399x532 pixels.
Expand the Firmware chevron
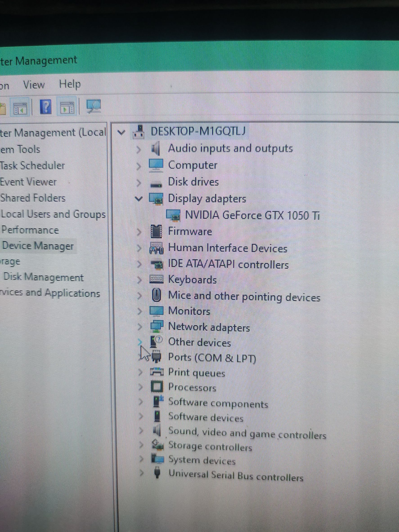pyautogui.click(x=139, y=232)
